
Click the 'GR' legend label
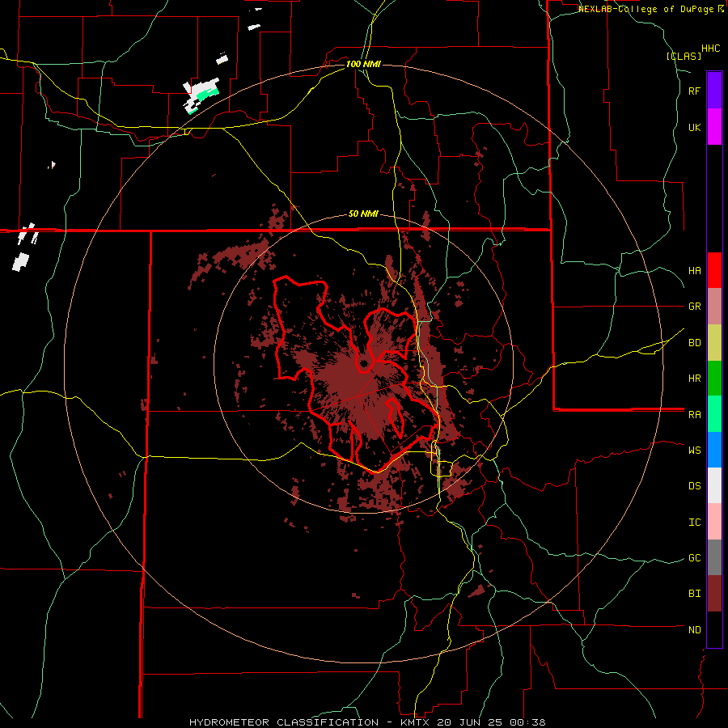point(694,307)
